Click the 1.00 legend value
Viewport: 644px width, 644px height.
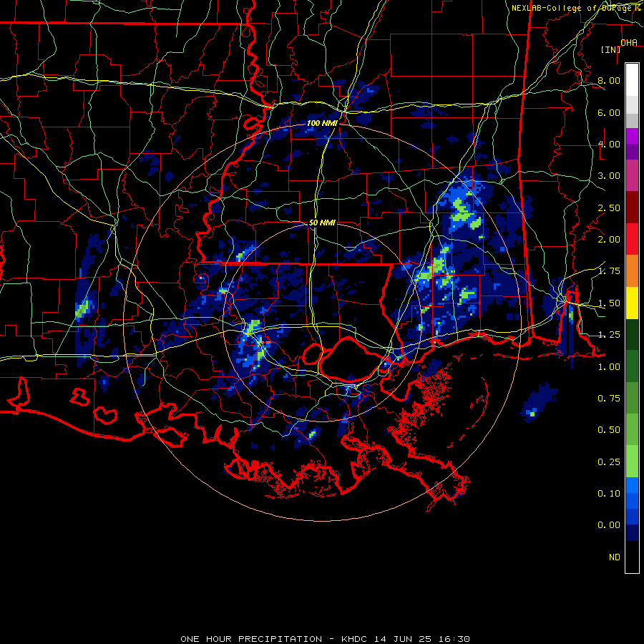[609, 367]
